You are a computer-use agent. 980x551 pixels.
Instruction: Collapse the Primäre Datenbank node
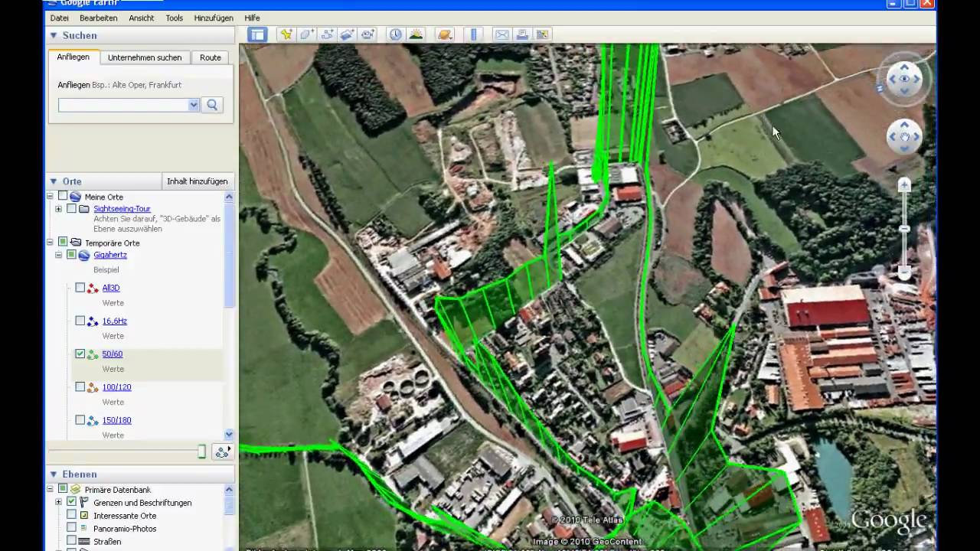click(x=51, y=489)
